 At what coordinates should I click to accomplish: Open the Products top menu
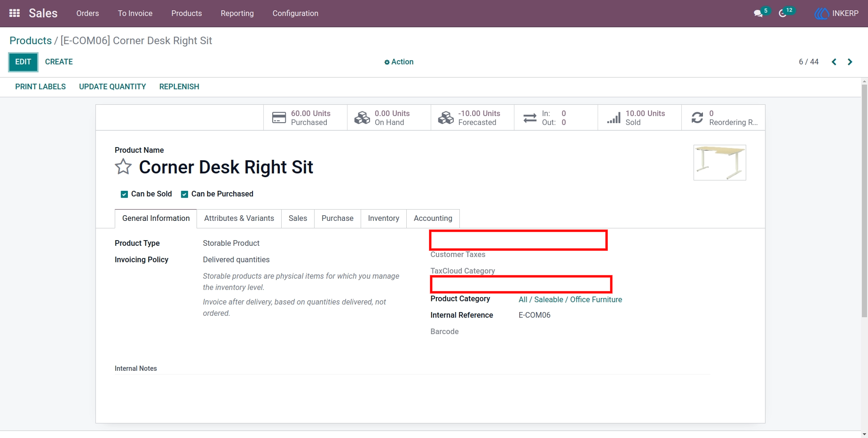tap(187, 14)
